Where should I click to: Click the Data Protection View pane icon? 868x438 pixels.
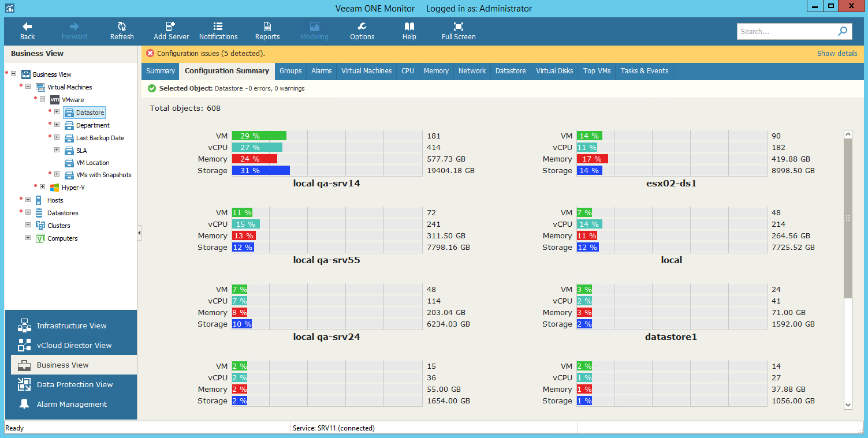[24, 384]
